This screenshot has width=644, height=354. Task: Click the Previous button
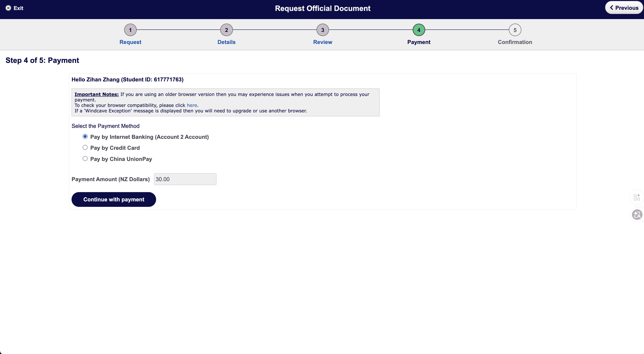click(623, 8)
